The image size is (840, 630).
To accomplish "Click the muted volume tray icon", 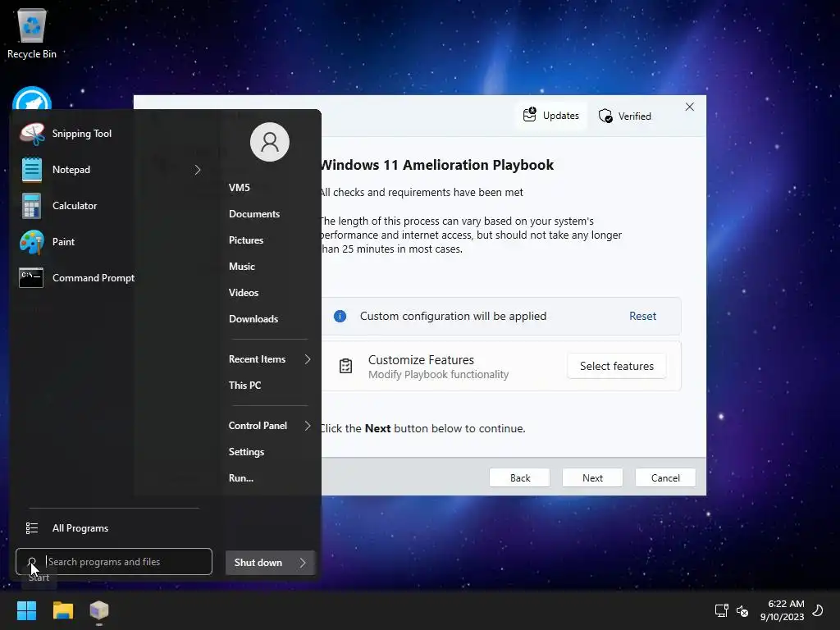I will [x=742, y=610].
